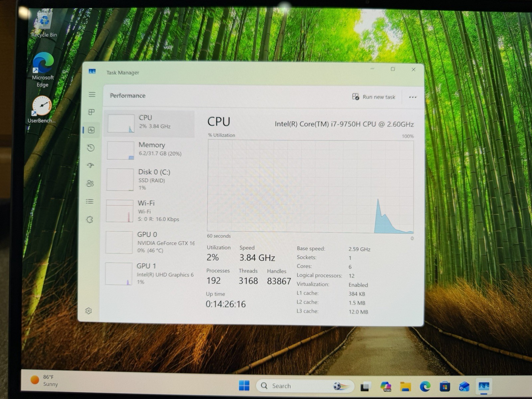This screenshot has height=399, width=532.
Task: Maximize the Task Manager window
Action: (393, 69)
